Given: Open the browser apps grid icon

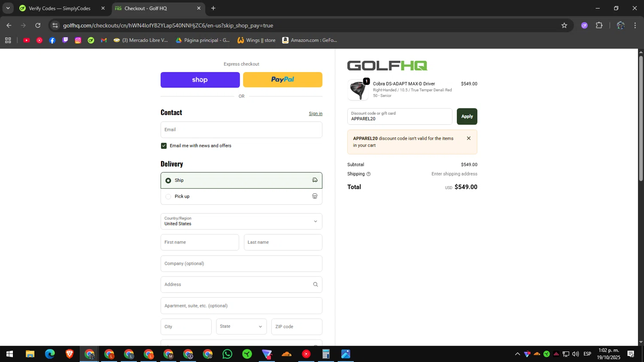Looking at the screenshot, I should [8, 40].
